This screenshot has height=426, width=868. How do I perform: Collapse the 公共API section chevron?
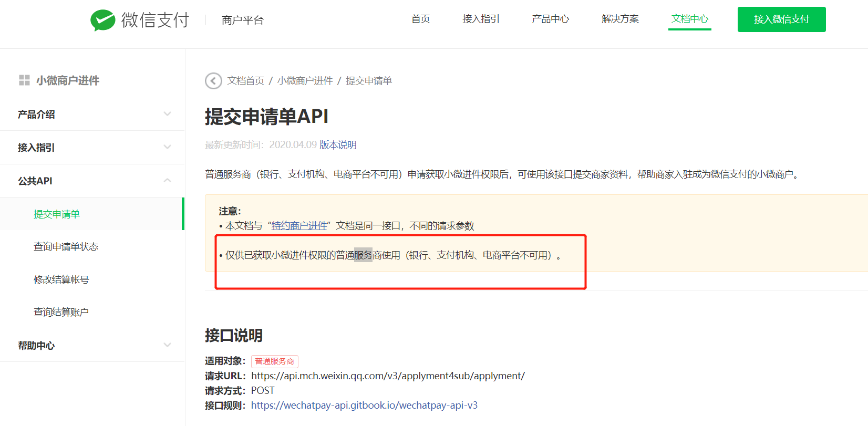[167, 180]
